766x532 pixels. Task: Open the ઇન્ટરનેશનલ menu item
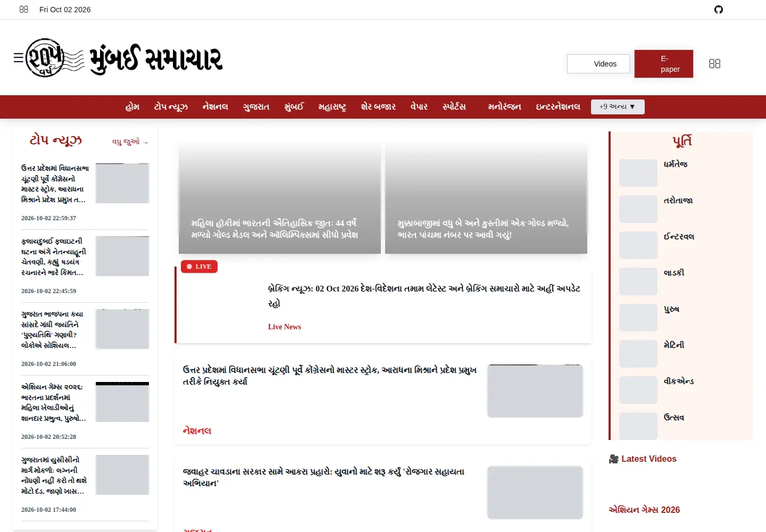coord(558,107)
